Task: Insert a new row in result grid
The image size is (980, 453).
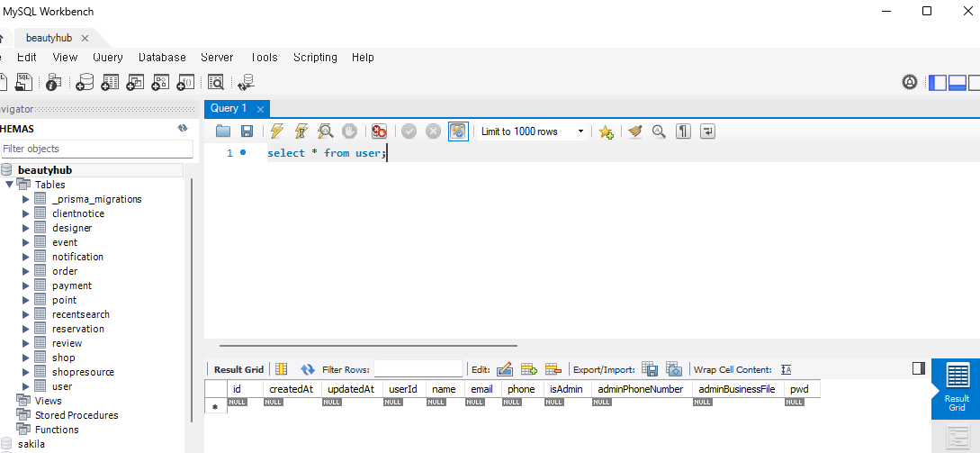Action: coord(529,369)
